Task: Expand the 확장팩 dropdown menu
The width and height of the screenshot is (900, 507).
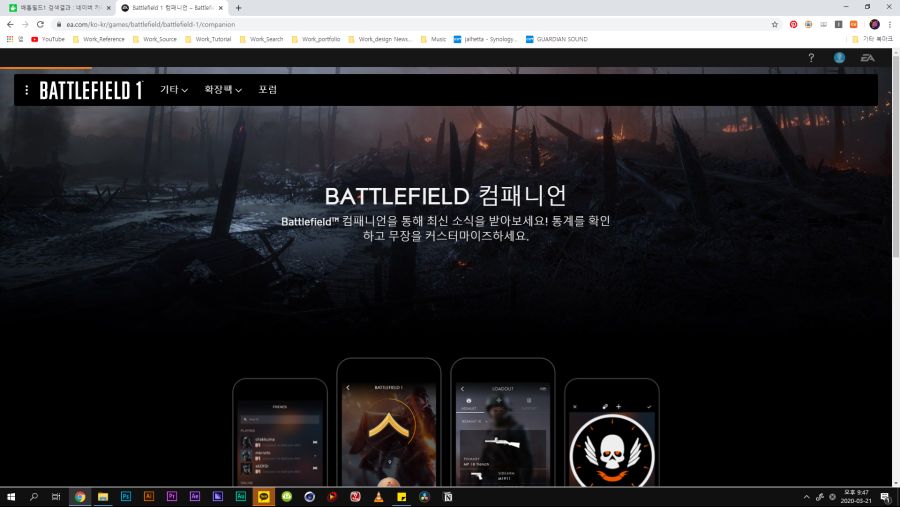Action: pos(223,90)
